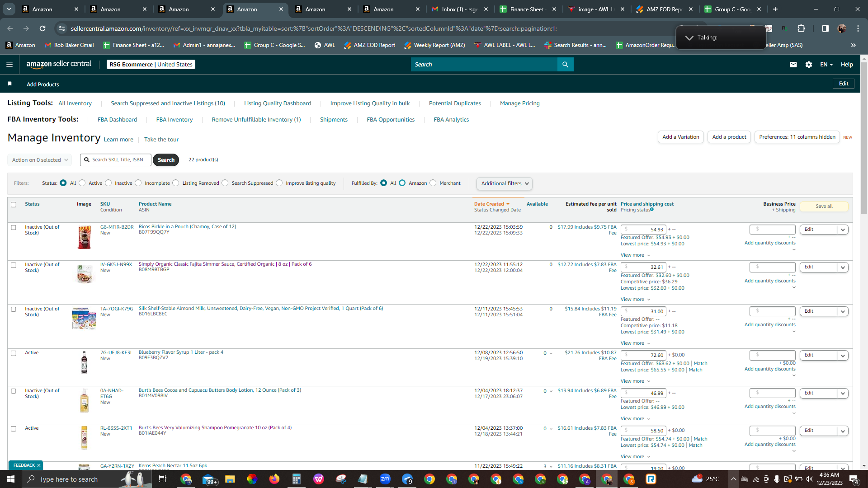Image resolution: width=868 pixels, height=488 pixels.
Task: Open the settings gear icon
Action: tap(809, 65)
